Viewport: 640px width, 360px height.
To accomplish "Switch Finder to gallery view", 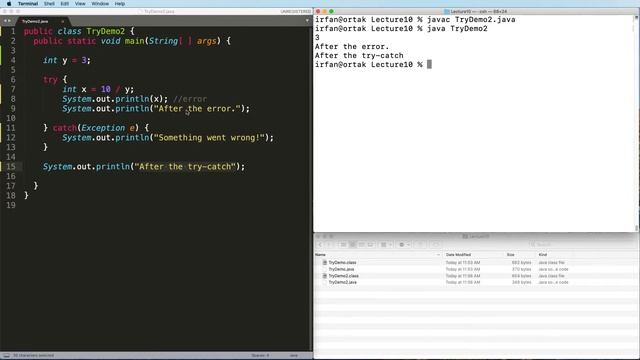I will point(371,244).
